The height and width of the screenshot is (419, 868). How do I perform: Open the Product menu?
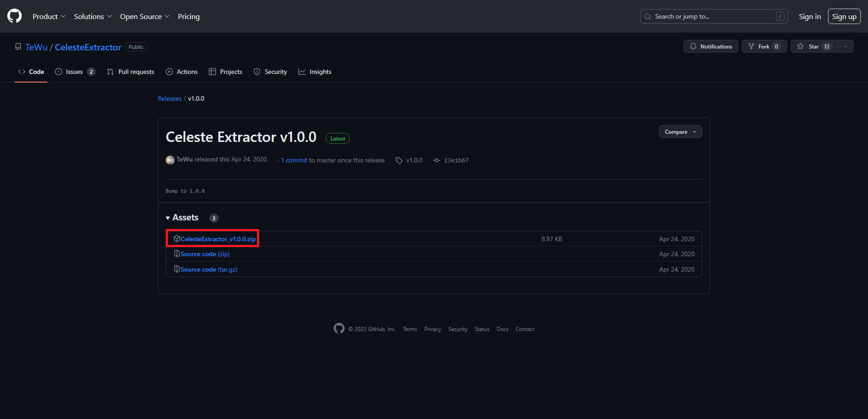49,16
